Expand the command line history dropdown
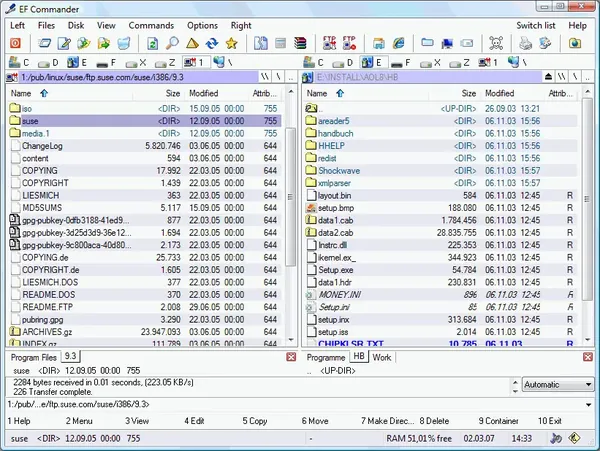The width and height of the screenshot is (600, 451). (x=588, y=404)
